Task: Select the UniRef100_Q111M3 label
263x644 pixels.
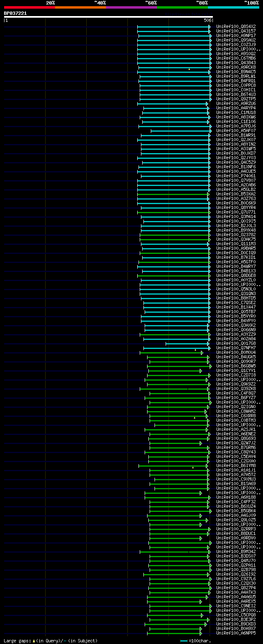Action: coord(236,244)
